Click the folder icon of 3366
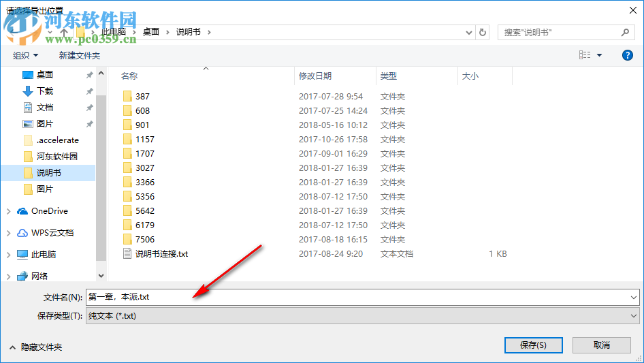The width and height of the screenshot is (644, 363). (x=127, y=182)
